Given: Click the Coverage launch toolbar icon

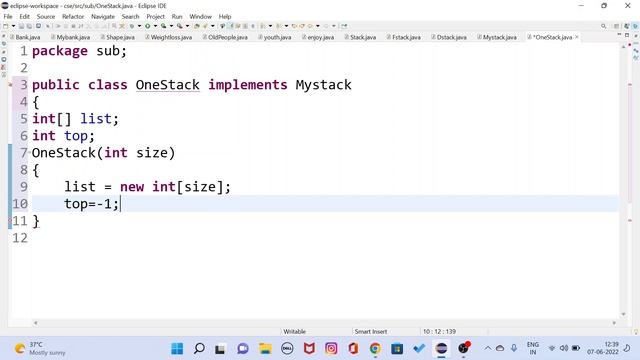Looking at the screenshot, I should coord(163,26).
